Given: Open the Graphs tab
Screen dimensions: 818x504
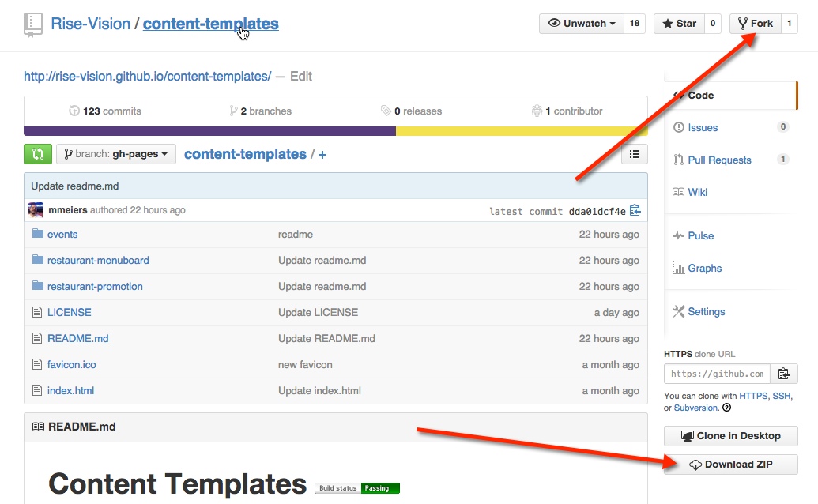Looking at the screenshot, I should 705,269.
